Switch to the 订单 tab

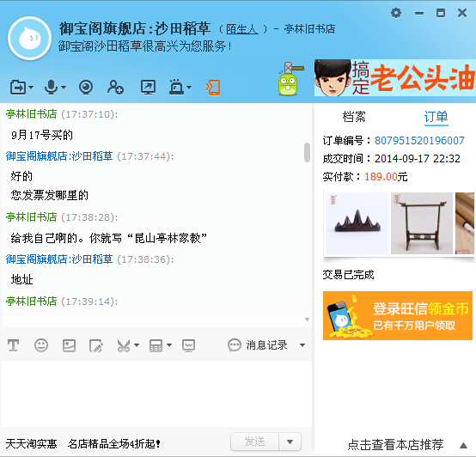[436, 117]
